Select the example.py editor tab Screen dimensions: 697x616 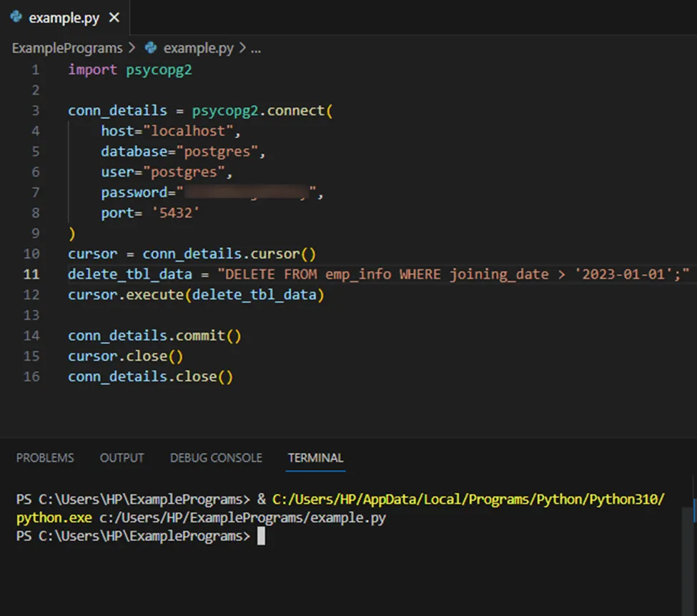click(64, 18)
